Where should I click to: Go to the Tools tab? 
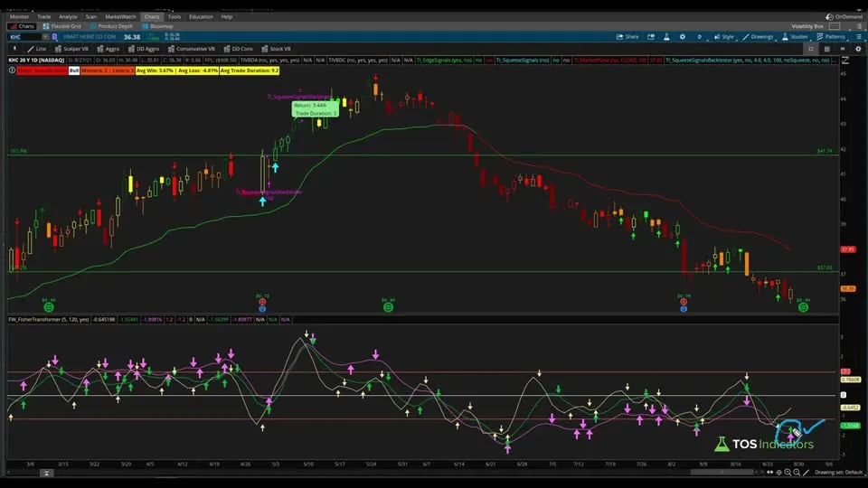coord(175,16)
